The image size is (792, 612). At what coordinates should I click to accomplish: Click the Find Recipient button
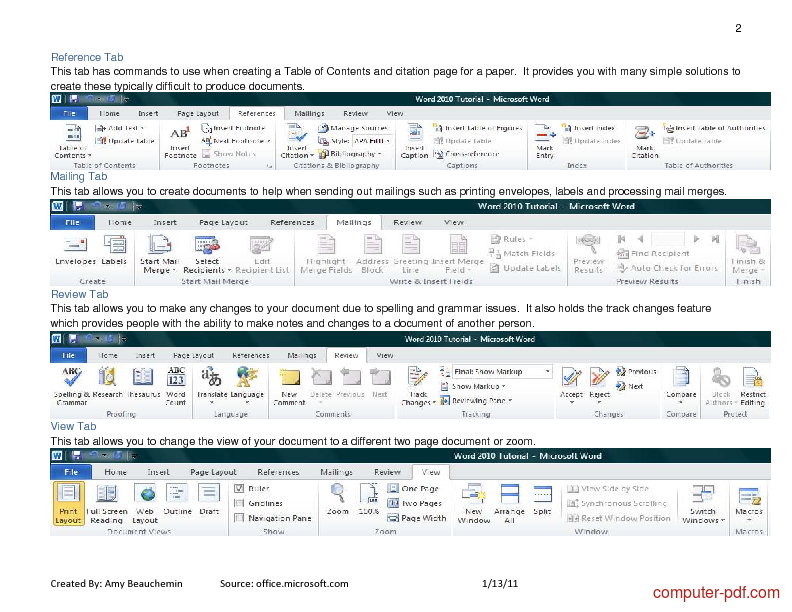[653, 253]
